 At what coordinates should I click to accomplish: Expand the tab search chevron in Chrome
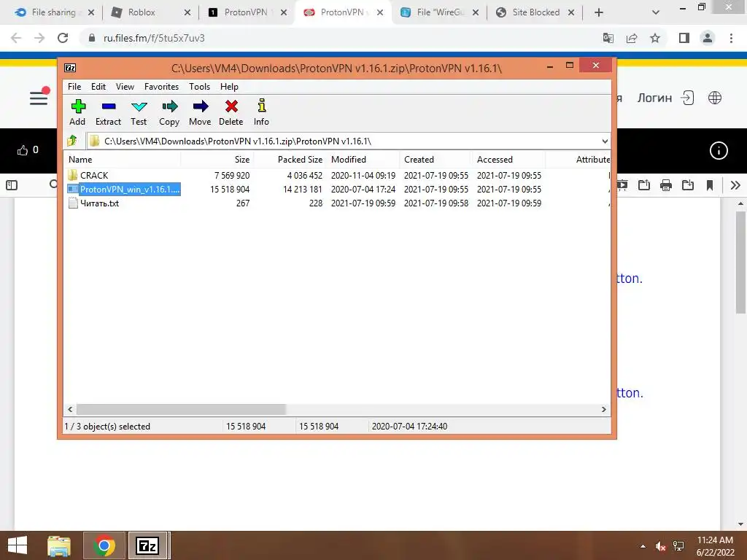tap(656, 12)
